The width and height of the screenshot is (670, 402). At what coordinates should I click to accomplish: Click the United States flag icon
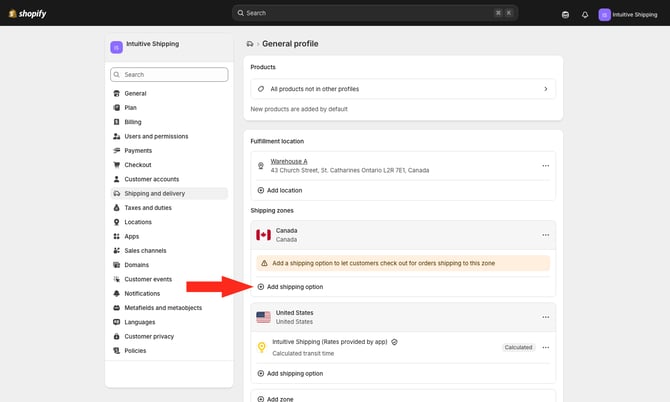coord(263,317)
